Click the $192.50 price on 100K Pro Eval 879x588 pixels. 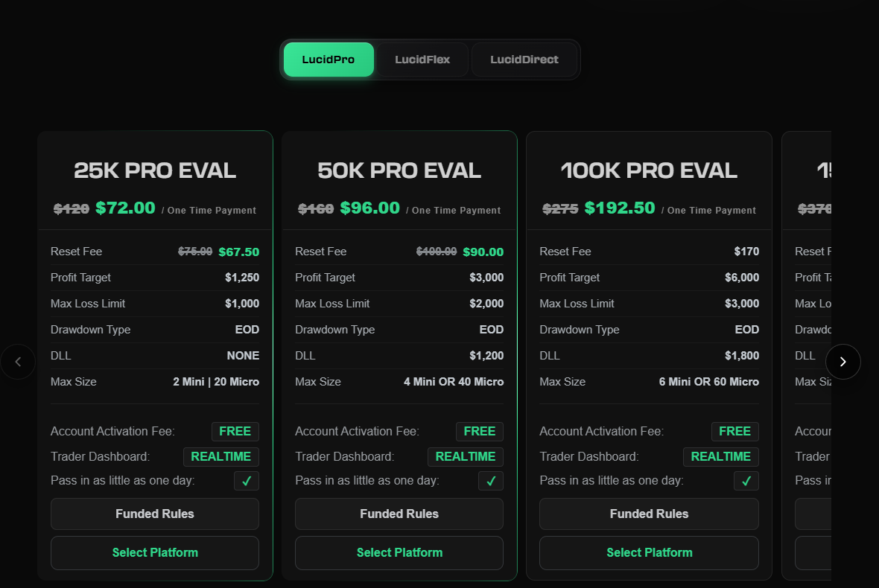click(x=620, y=208)
